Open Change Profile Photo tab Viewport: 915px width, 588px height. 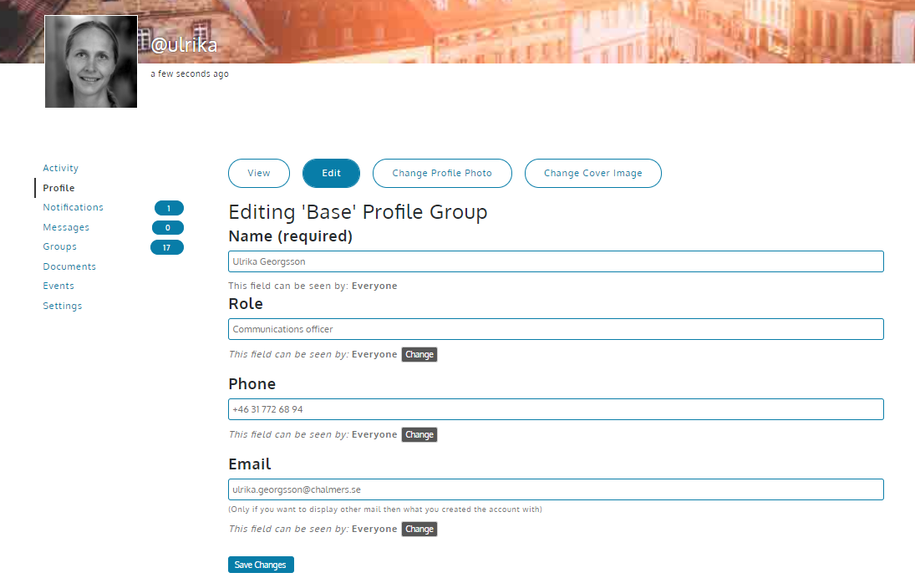(442, 173)
